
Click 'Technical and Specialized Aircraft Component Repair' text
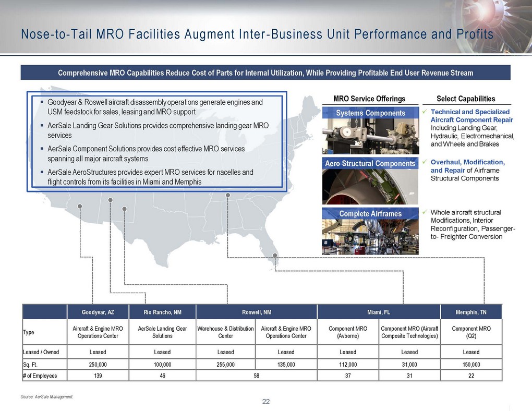point(471,116)
